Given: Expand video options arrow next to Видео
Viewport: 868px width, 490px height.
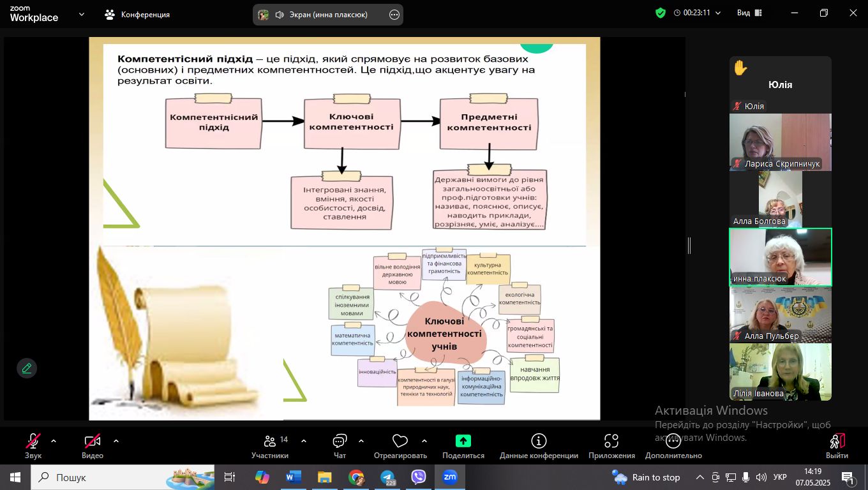Looking at the screenshot, I should 116,441.
